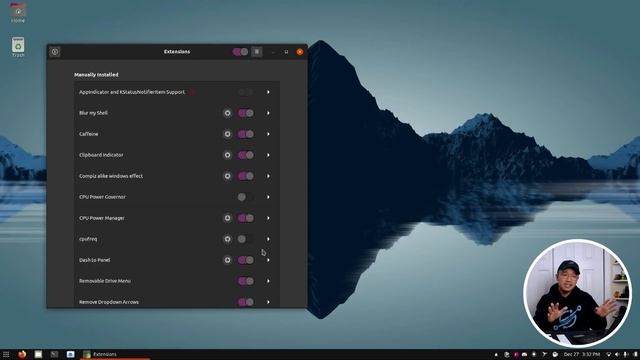Image resolution: width=640 pixels, height=360 pixels.
Task: Open Compiz alike windows effect settings gear
Action: (x=227, y=176)
